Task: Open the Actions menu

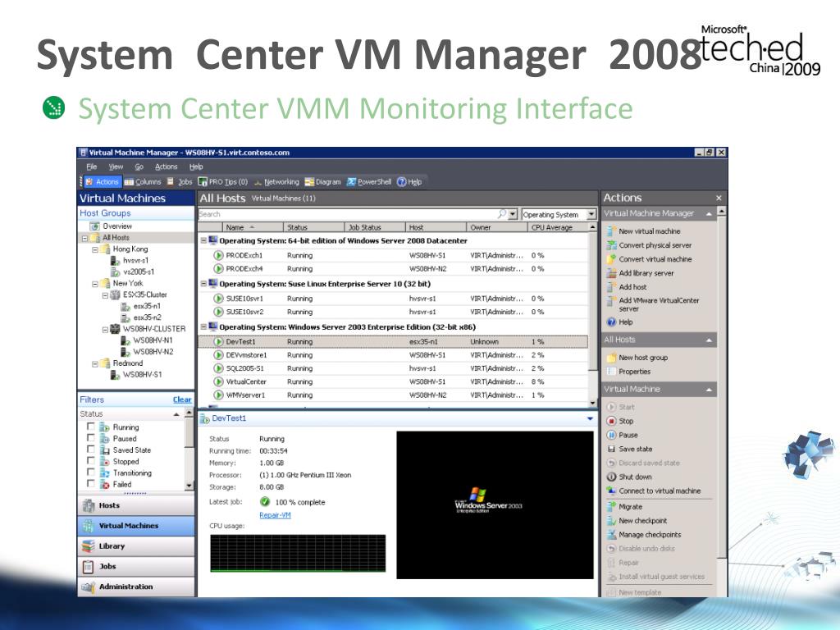Action: 166,167
